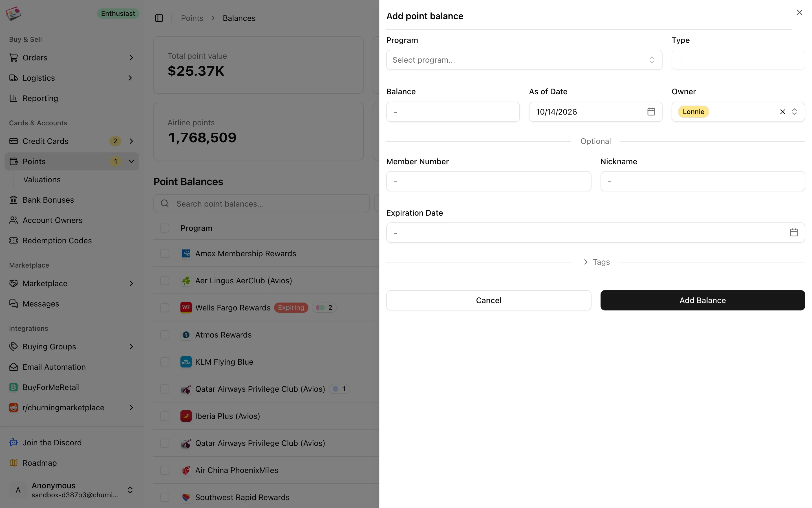Close the Add point balance panel
Image resolution: width=812 pixels, height=508 pixels.
[799, 12]
